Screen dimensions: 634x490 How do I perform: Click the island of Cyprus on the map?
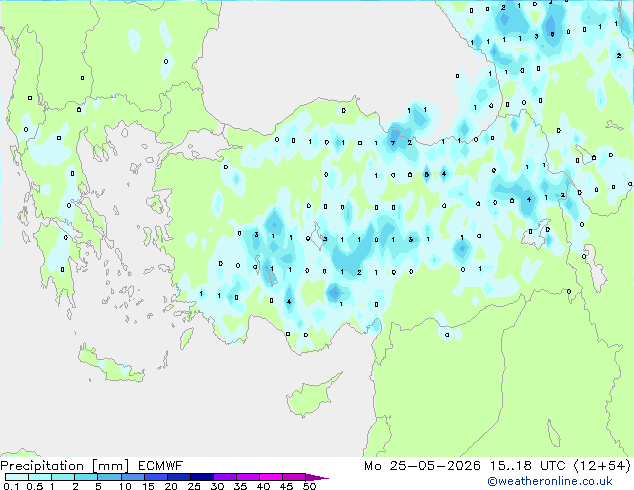[x=311, y=396]
